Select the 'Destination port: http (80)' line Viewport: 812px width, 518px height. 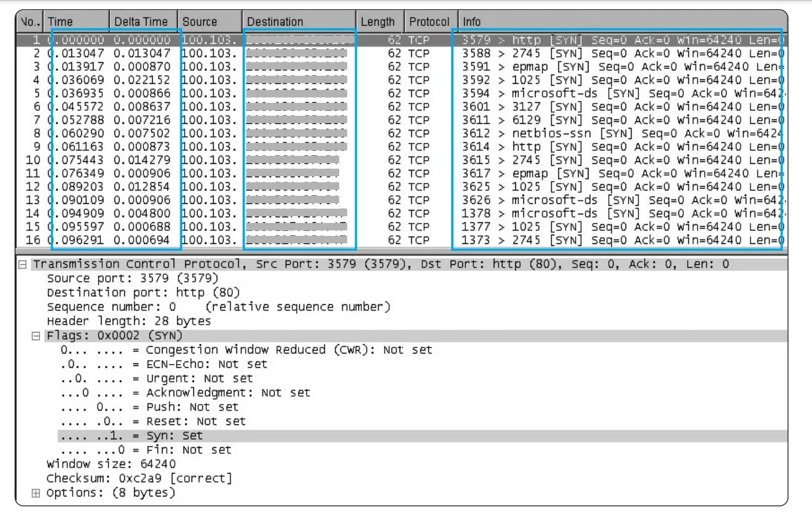coord(143,293)
